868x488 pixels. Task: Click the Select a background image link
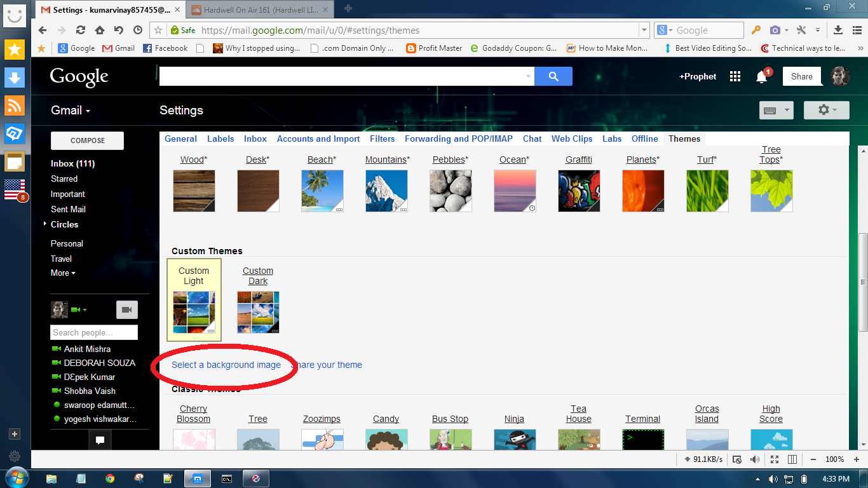(x=226, y=365)
